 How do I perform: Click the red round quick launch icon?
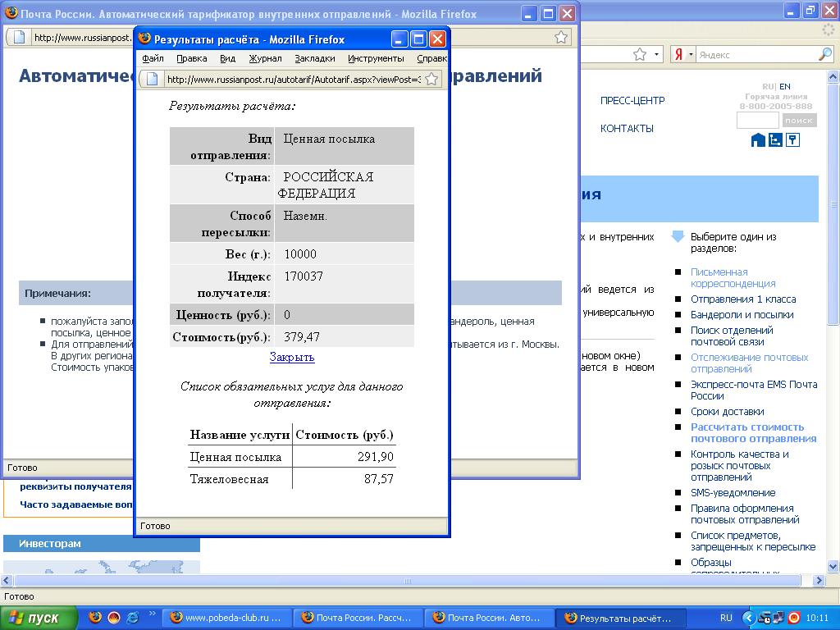113,618
